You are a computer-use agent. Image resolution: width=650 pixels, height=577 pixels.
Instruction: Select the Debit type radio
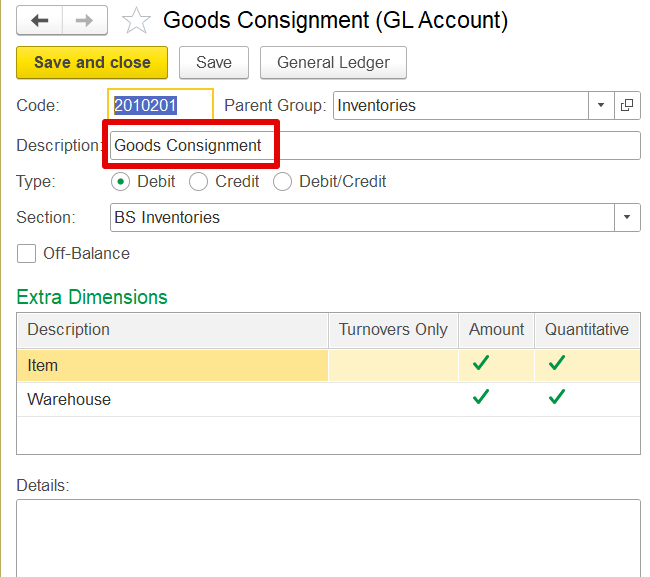[x=120, y=182]
